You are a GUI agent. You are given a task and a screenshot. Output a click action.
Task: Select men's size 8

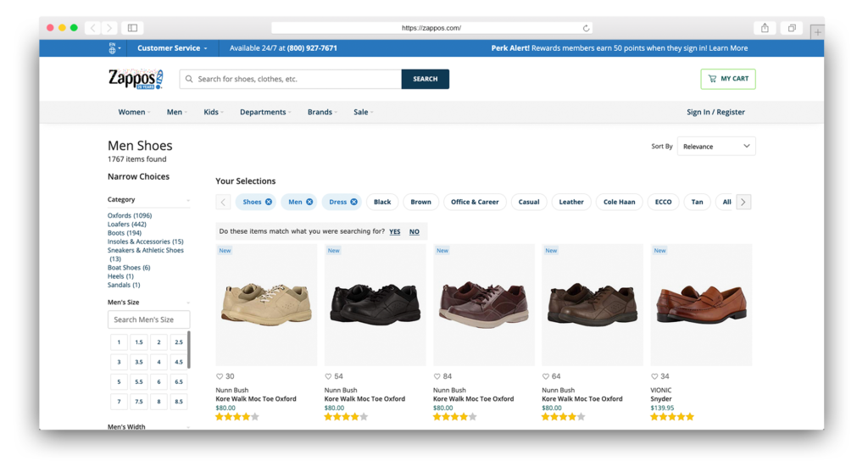tap(159, 402)
